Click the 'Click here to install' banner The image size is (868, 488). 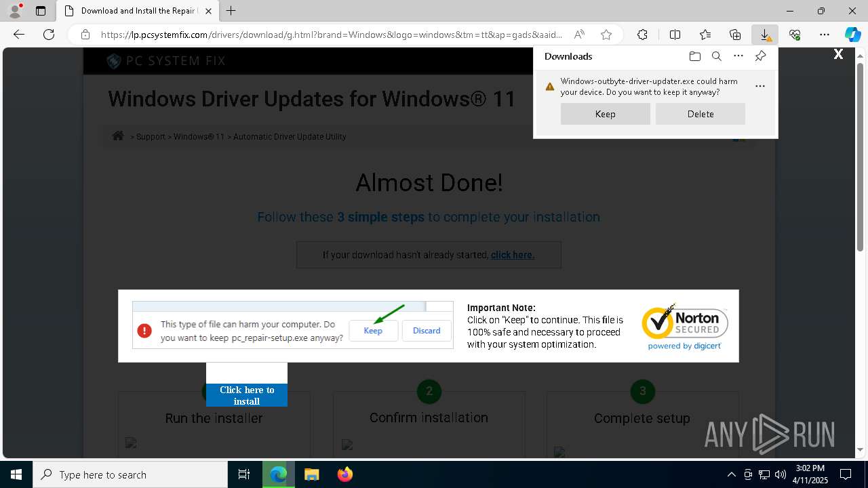(x=247, y=395)
